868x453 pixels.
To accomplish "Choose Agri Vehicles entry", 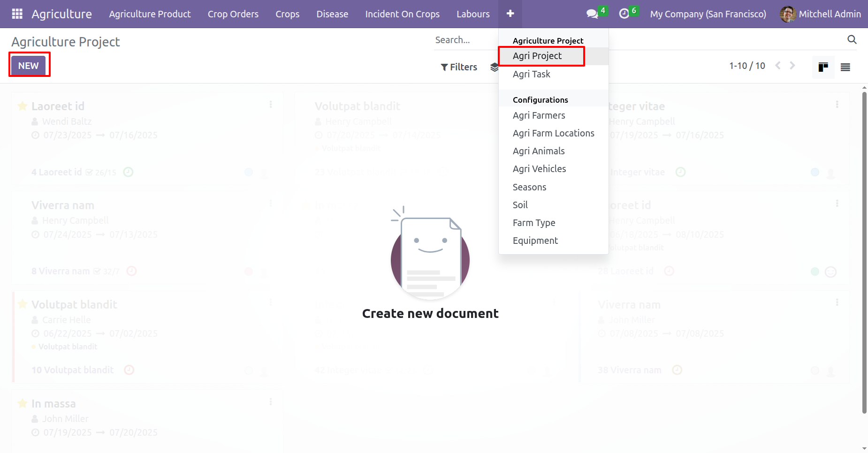I will [x=554, y=169].
